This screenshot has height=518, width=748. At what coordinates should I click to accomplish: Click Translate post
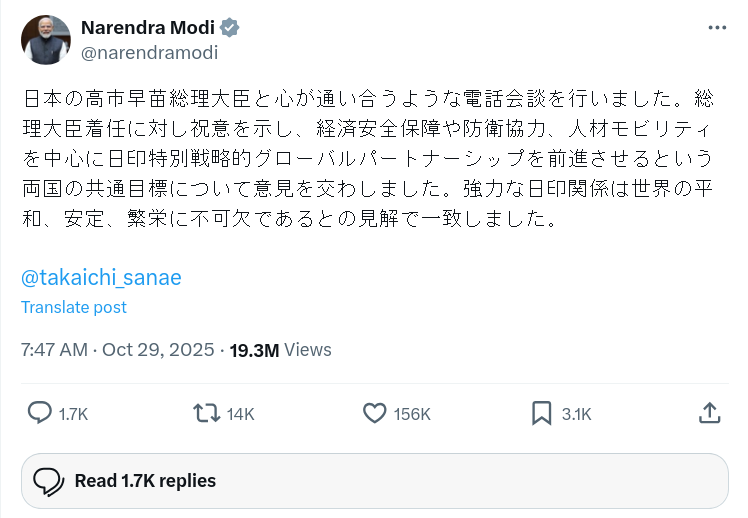pos(74,307)
